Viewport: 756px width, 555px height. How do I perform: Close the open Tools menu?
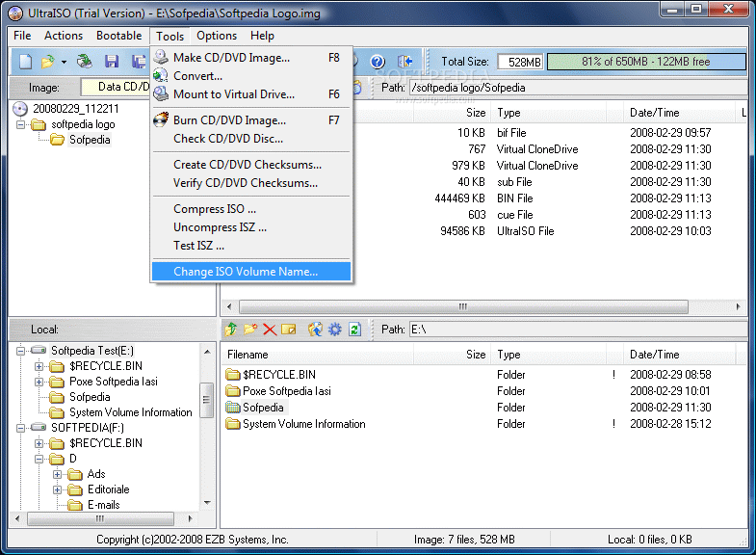coord(170,37)
